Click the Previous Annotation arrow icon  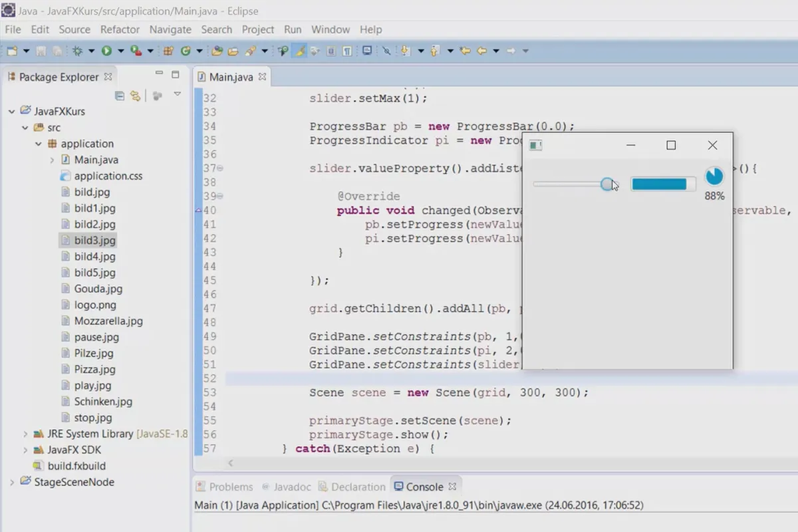pyautogui.click(x=435, y=51)
